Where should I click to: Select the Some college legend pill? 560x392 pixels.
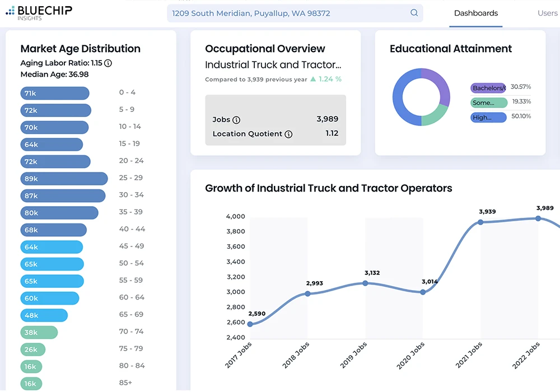pos(488,102)
